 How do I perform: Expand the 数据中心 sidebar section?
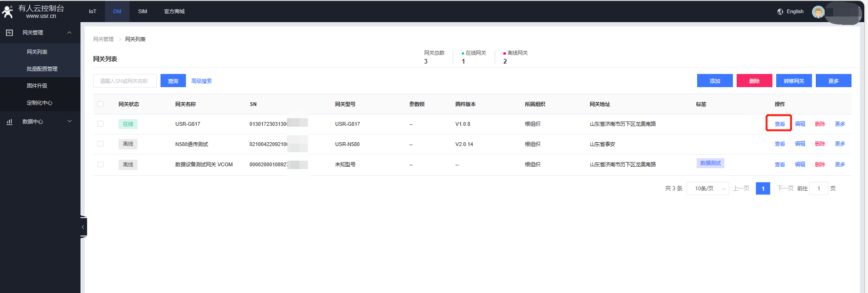(x=70, y=122)
